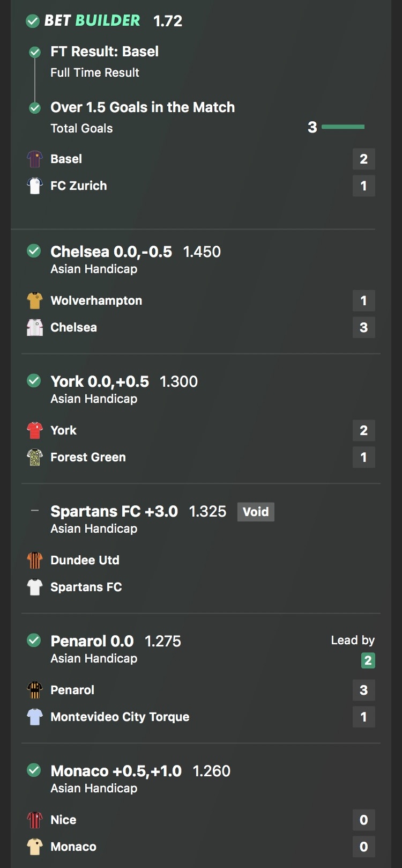This screenshot has height=868, width=402.
Task: Click the Void status badge
Action: 256,512
